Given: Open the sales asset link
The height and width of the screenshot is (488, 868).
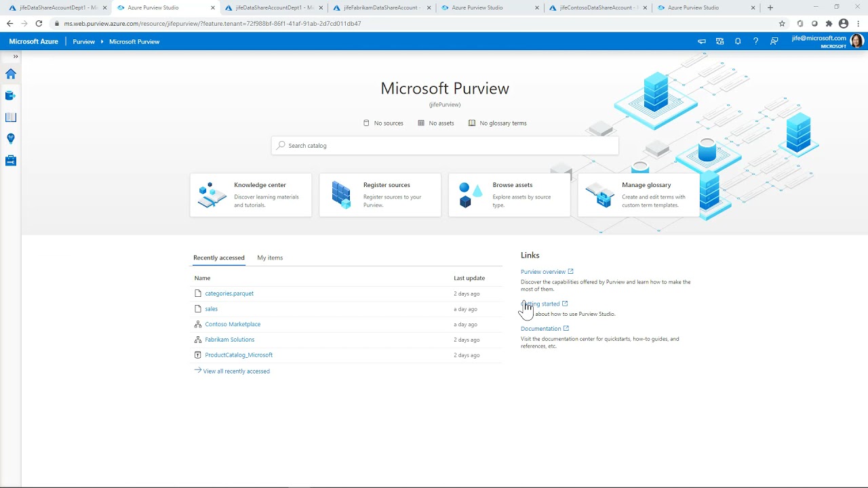Looking at the screenshot, I should 212,309.
